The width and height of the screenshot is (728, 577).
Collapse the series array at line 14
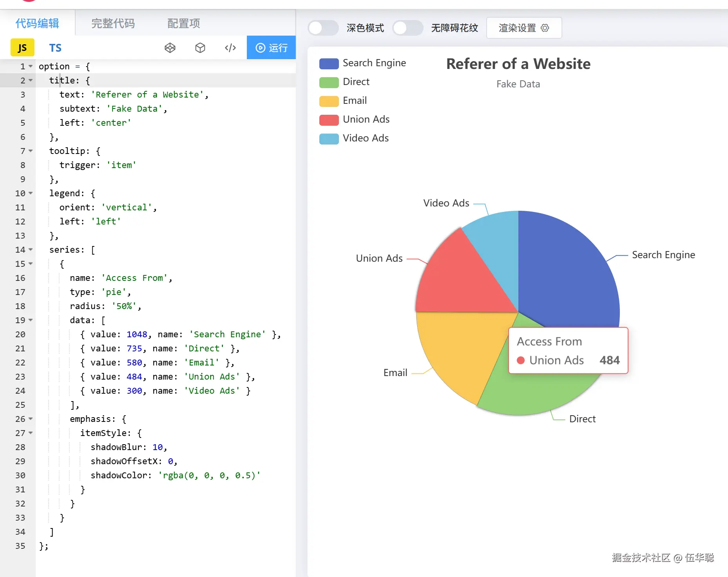31,250
